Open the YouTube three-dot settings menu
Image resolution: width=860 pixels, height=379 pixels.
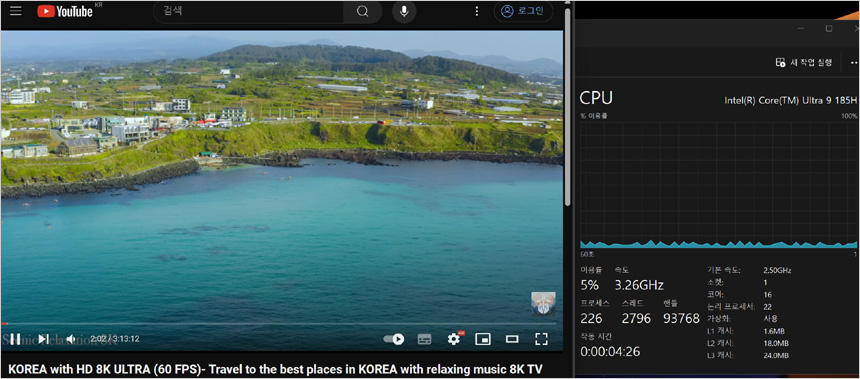click(477, 12)
